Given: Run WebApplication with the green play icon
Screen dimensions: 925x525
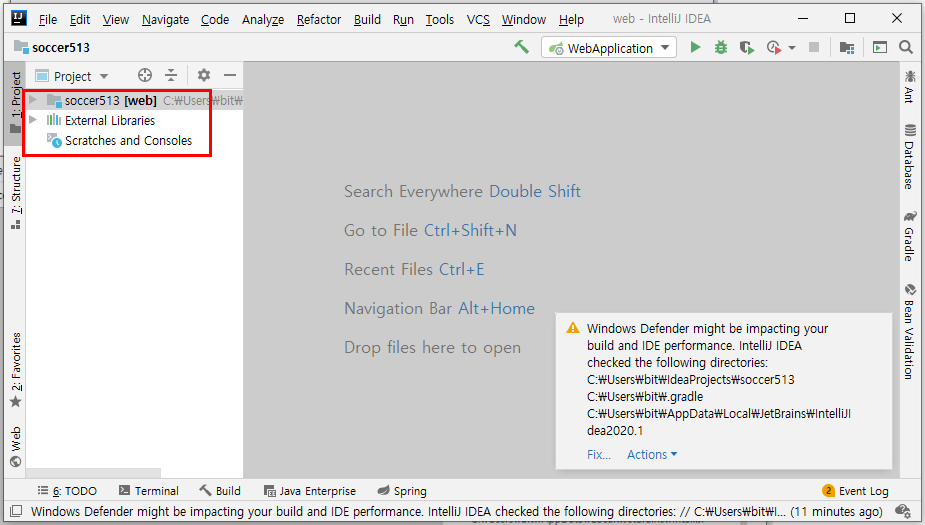Looking at the screenshot, I should point(695,47).
